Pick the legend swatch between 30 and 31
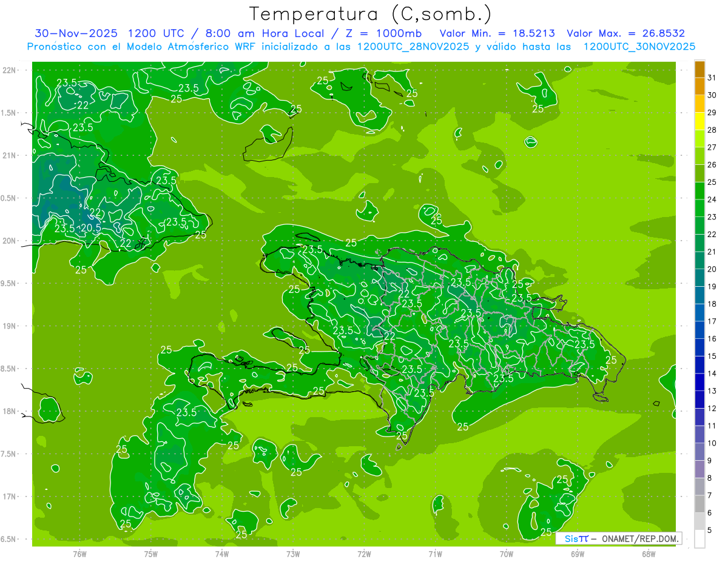 click(700, 87)
